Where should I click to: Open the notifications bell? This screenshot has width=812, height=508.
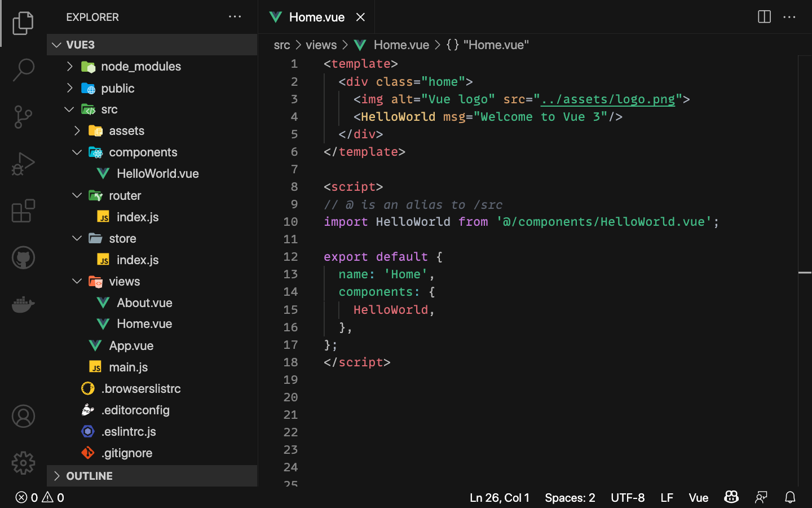click(x=790, y=497)
